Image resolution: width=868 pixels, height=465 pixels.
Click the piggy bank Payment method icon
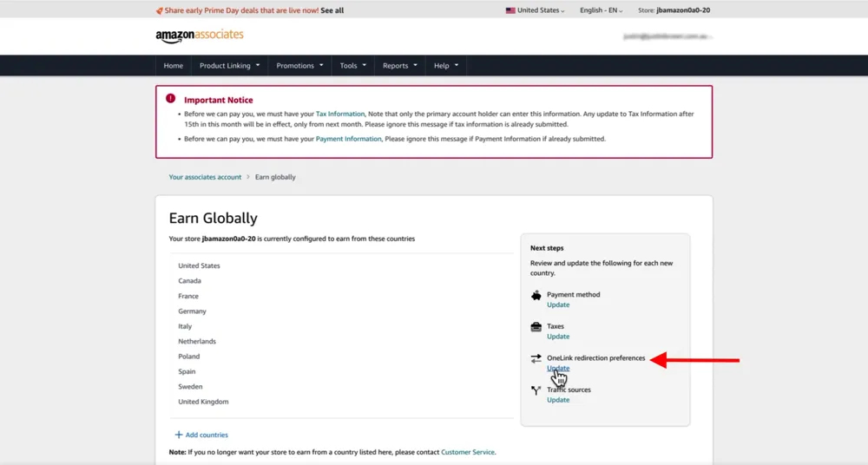point(536,296)
